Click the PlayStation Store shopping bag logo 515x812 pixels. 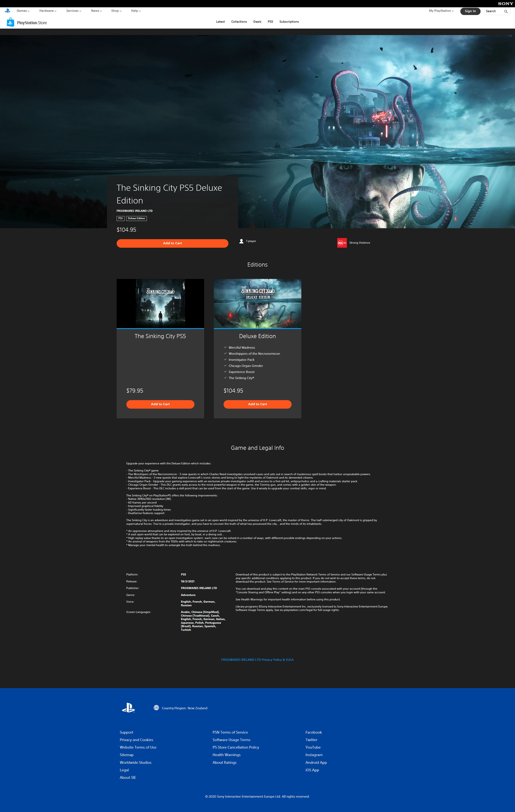tap(11, 22)
